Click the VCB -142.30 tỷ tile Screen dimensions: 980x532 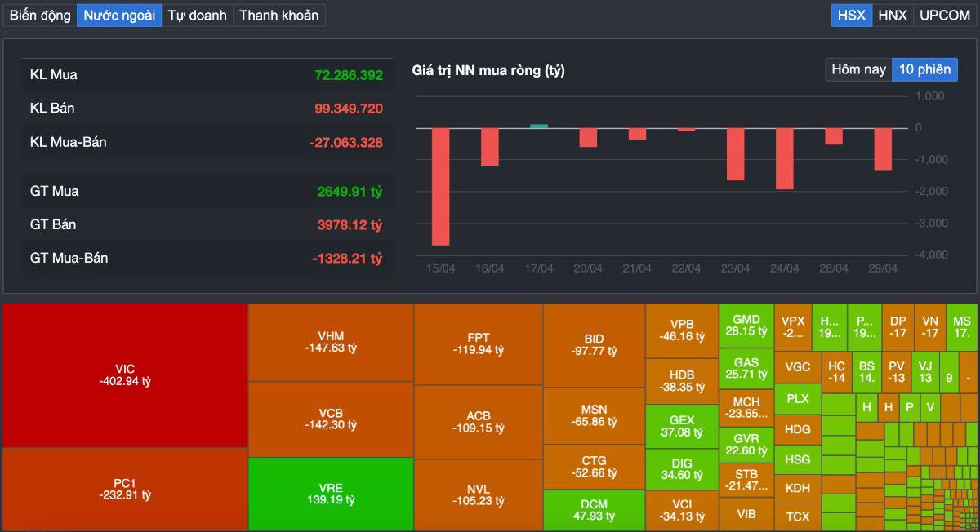point(331,419)
